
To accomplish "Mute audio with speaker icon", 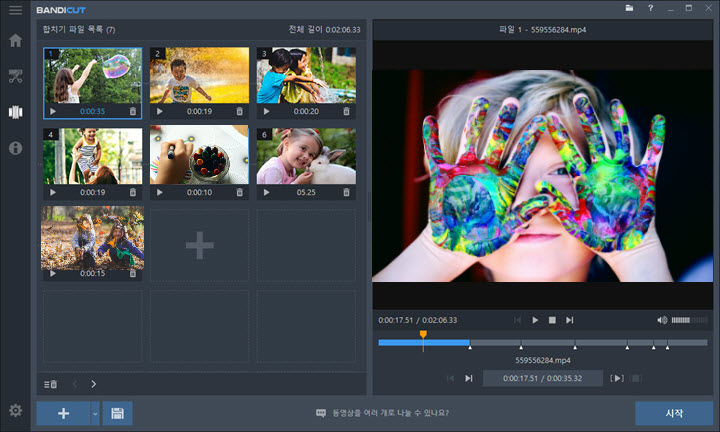I will tap(662, 320).
